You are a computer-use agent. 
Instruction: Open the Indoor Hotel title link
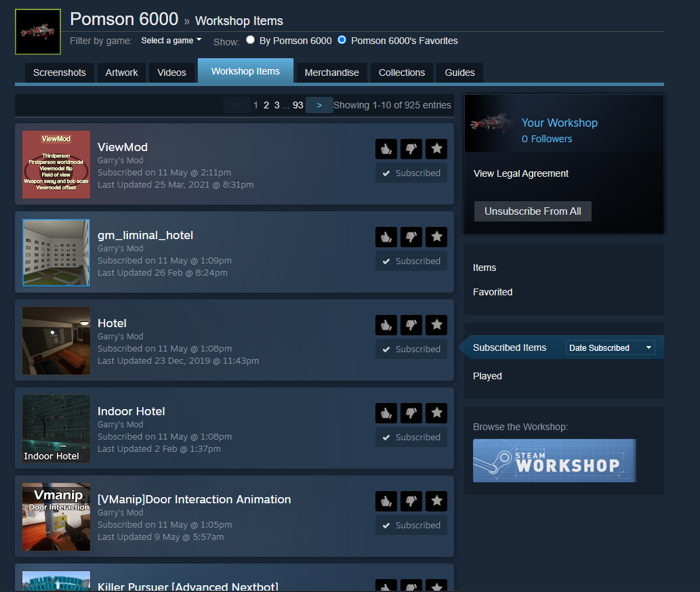(131, 411)
